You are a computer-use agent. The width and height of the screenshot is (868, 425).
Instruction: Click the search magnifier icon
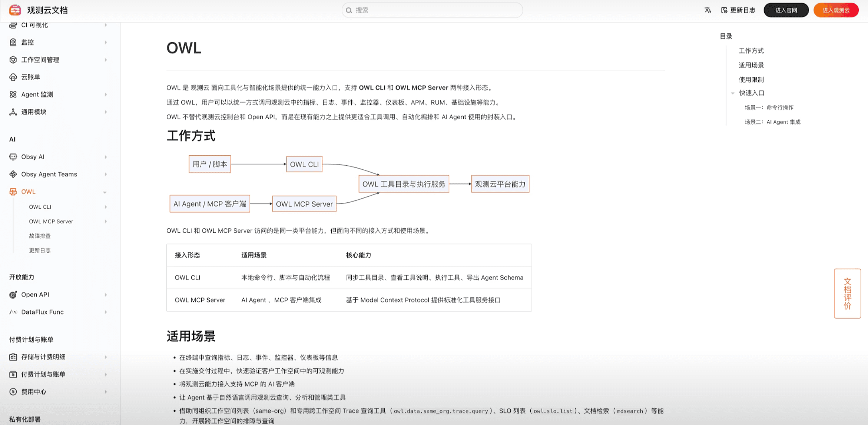point(349,10)
